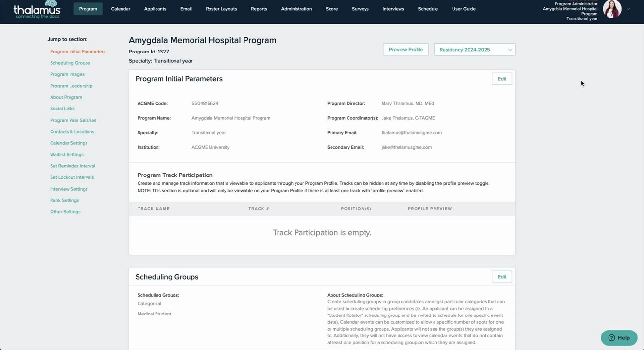Click the primary email thalamus@thalamusgme.com
The height and width of the screenshot is (350, 644).
pos(412,133)
